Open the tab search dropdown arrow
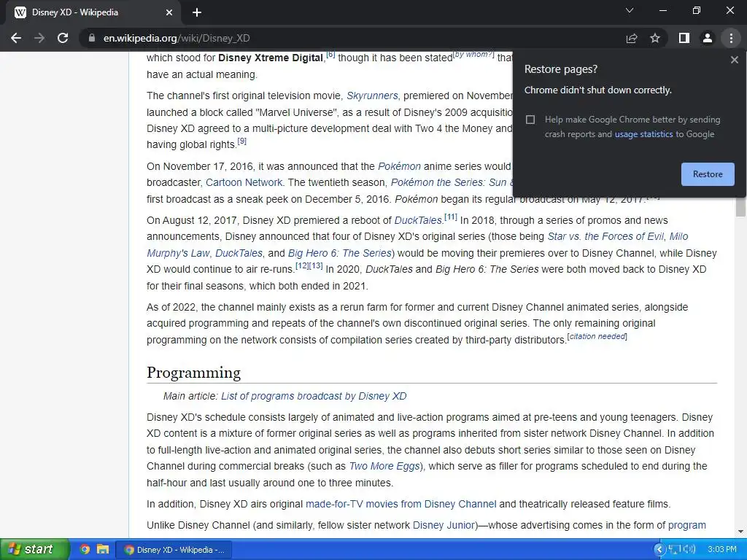Image resolution: width=747 pixels, height=560 pixels. pyautogui.click(x=630, y=10)
